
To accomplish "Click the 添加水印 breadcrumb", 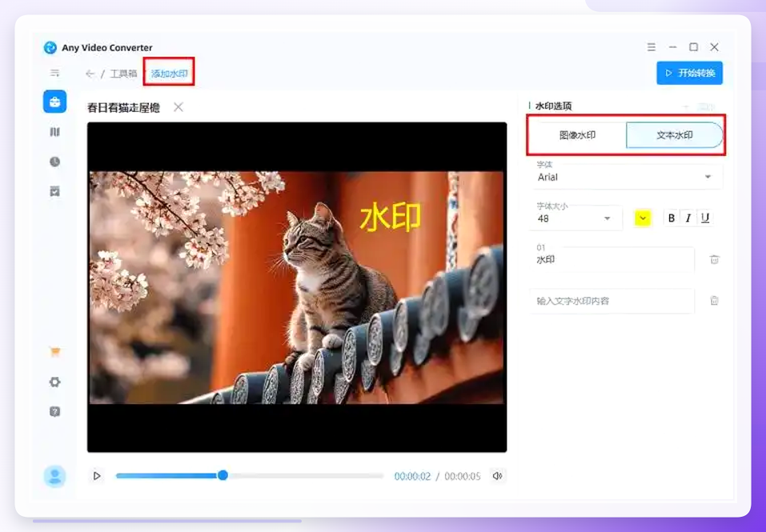I will (169, 74).
